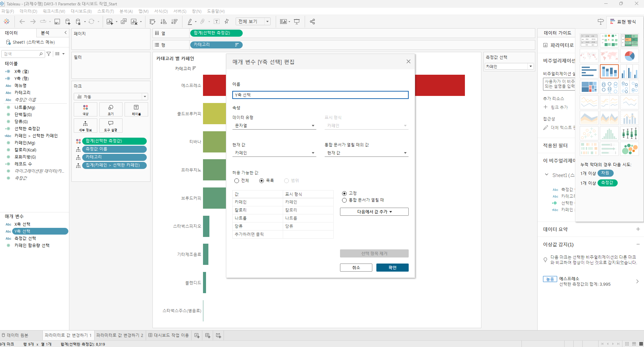Screen dimensions: 644x347
Task: Select '통합 문서가 열릴 때' radio button
Action: click(344, 200)
